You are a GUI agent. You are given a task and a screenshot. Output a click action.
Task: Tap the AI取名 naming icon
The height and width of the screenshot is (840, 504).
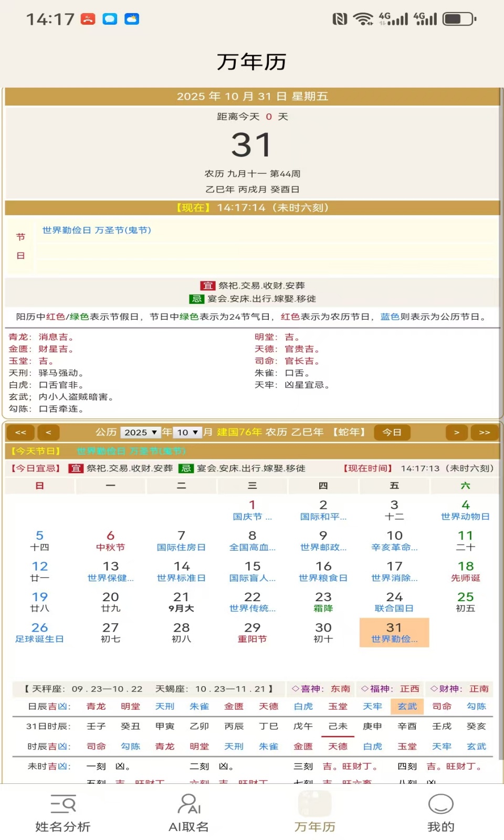[188, 813]
